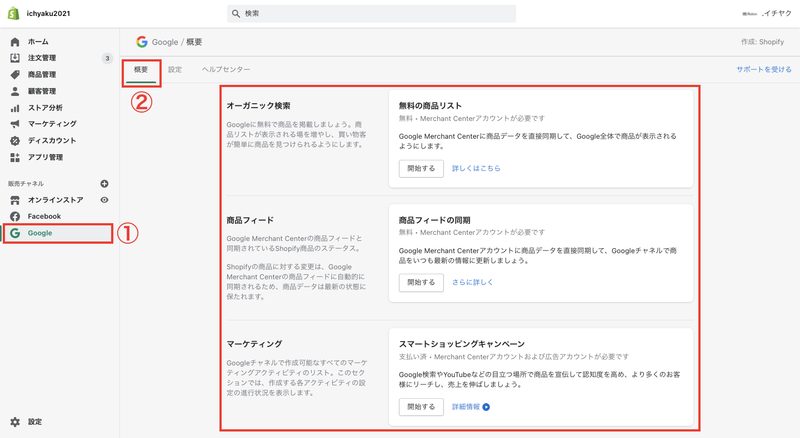Click 販売チャネル section label

coord(26,184)
